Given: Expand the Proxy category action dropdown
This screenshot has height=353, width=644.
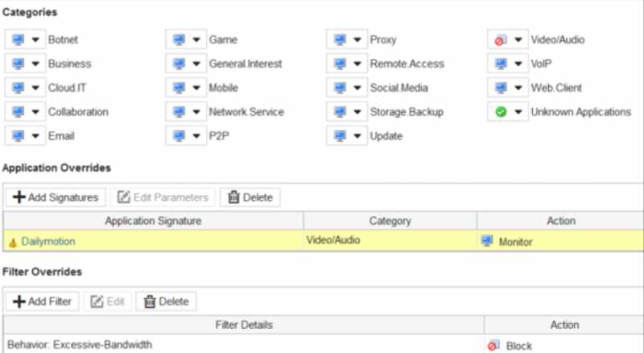Looking at the screenshot, I should (x=357, y=39).
